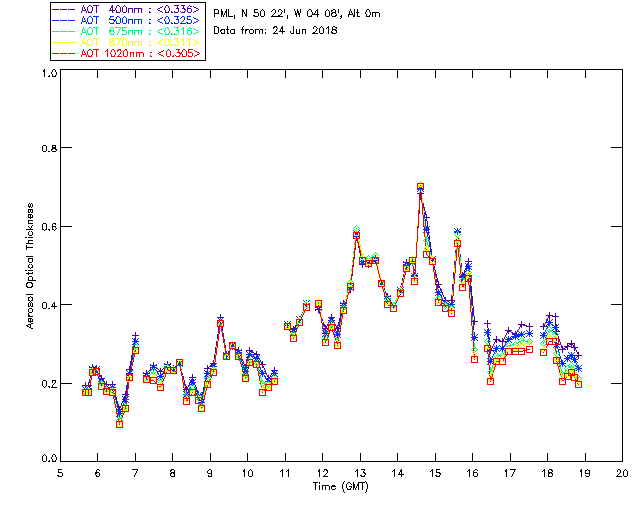Select the AOT 675nm legend entry

tap(127, 31)
